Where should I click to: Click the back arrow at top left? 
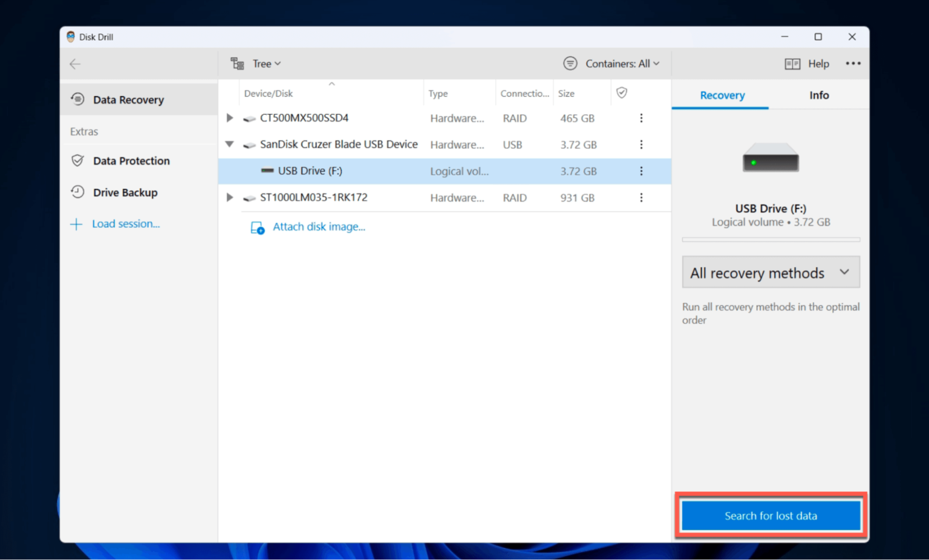pos(75,63)
